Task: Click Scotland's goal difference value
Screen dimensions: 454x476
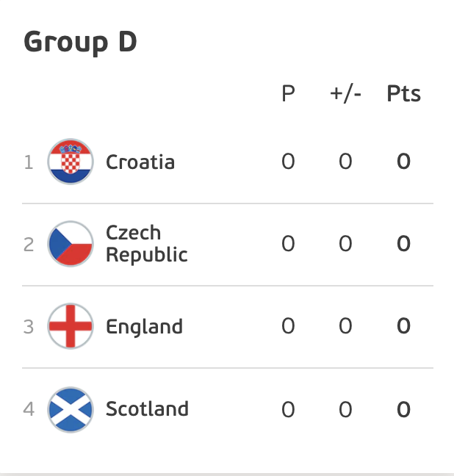Action: pyautogui.click(x=345, y=409)
